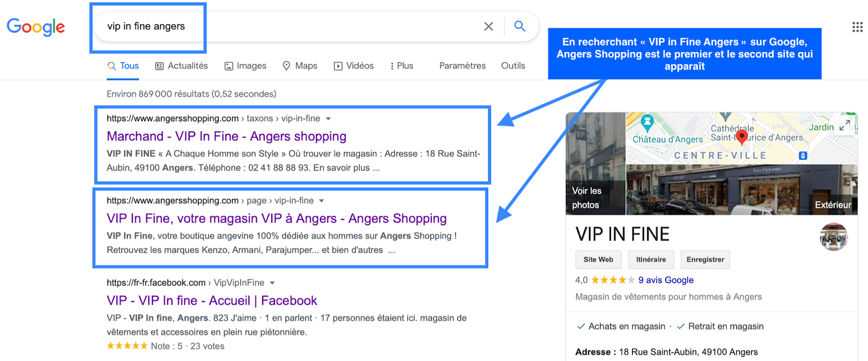Click the map preview of Centre-Ville

742,138
